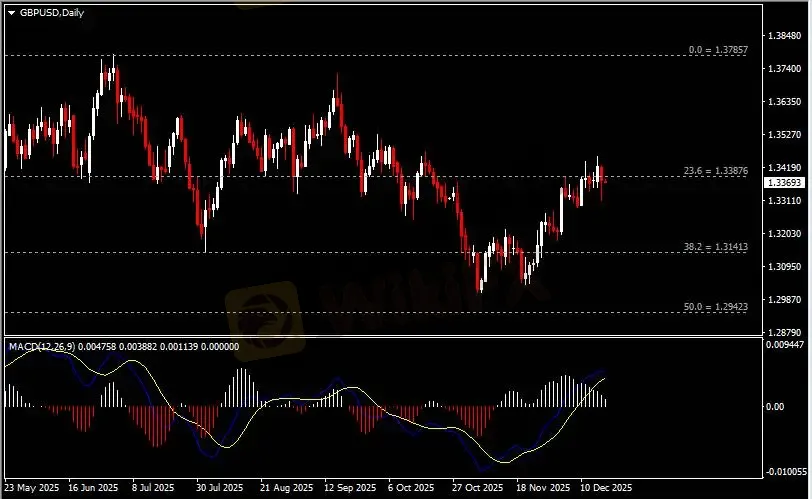Image resolution: width=812 pixels, height=499 pixels.
Task: Select the 23.6 = 1.33876 Fibonacci label
Action: click(x=716, y=170)
